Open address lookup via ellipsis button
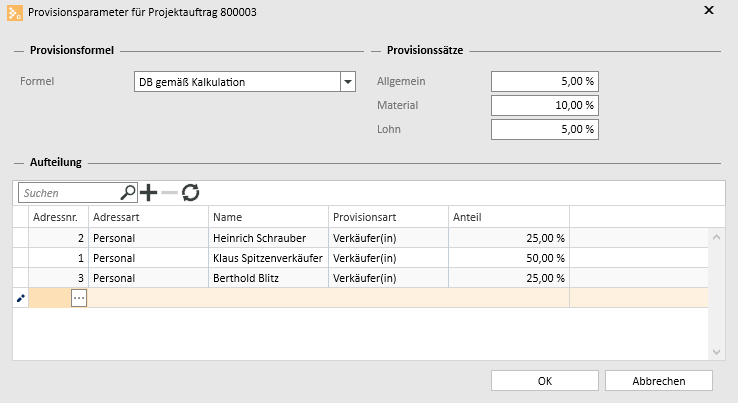738x403 pixels. pos(79,298)
